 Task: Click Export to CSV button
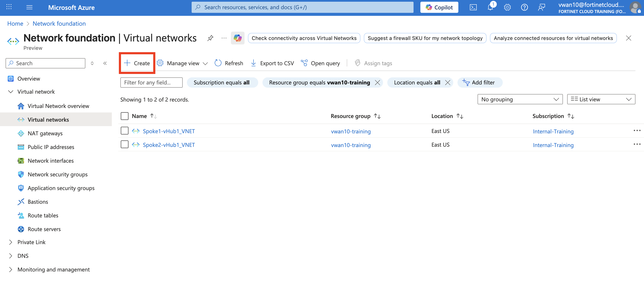tap(272, 63)
